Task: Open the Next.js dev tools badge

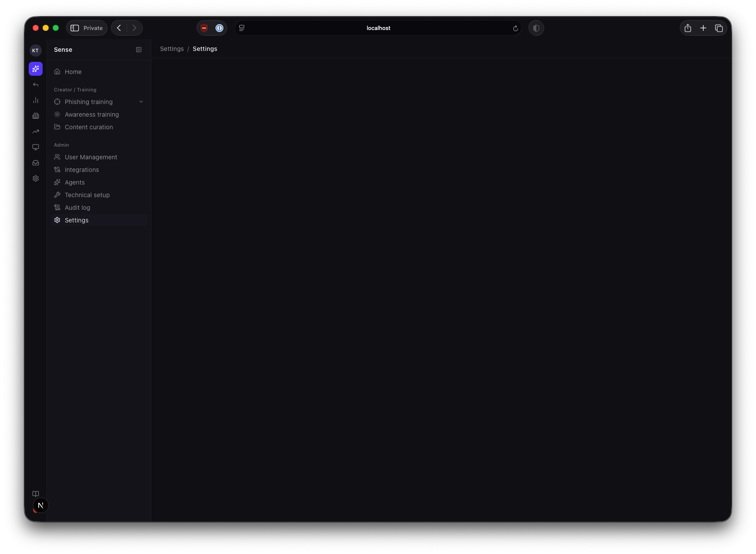Action: point(40,505)
